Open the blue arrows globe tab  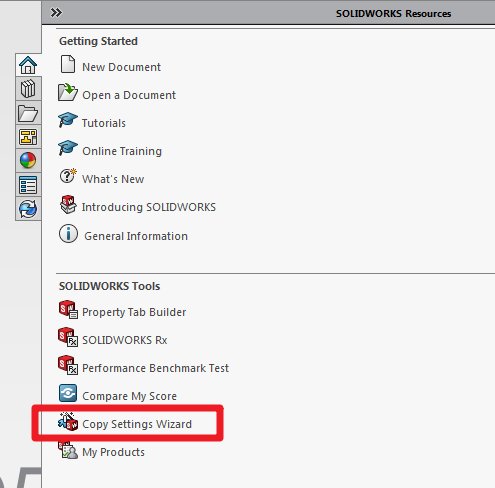[x=28, y=209]
